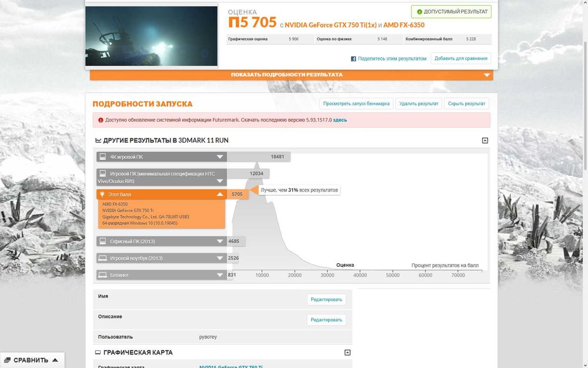Follow the 'здесь' download link
588x368 pixels.
(x=340, y=120)
